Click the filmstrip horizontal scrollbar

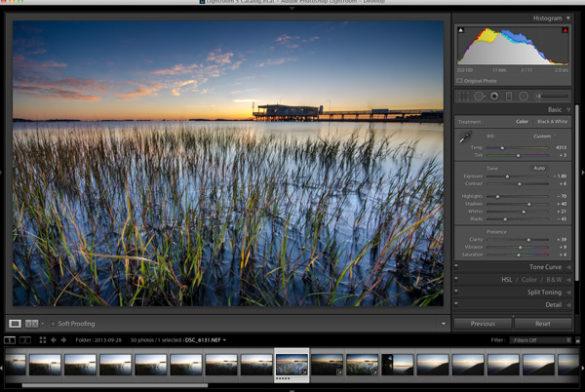point(115,385)
